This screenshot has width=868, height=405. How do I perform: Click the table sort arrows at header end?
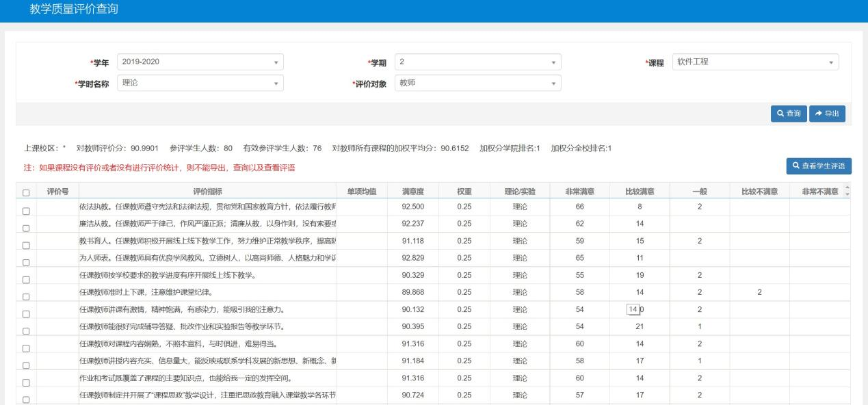[848, 192]
